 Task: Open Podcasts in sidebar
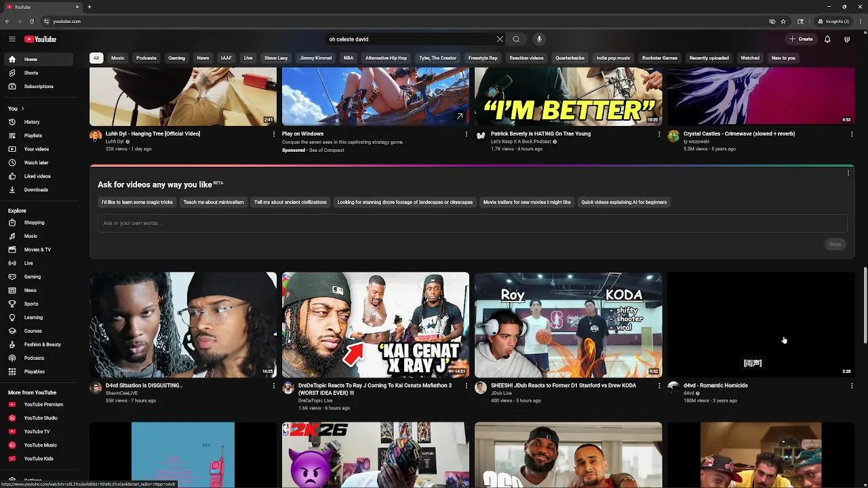[38, 358]
